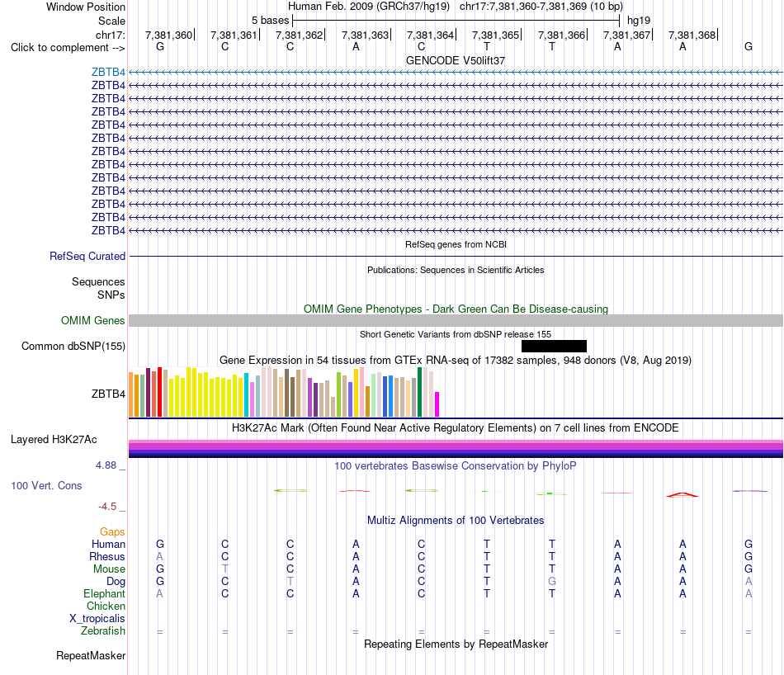Click Mouse row's faded T mismatch base
The width and height of the screenshot is (784, 675).
(225, 569)
